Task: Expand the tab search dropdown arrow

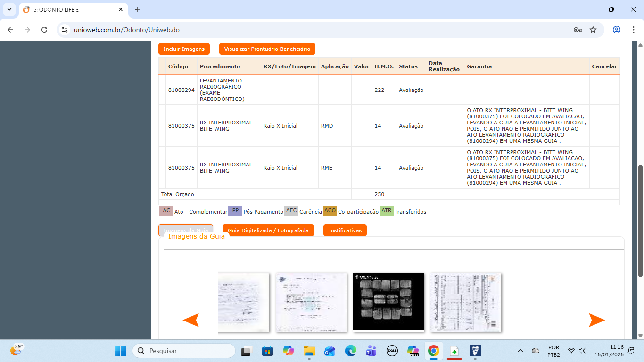Action: 9,9
